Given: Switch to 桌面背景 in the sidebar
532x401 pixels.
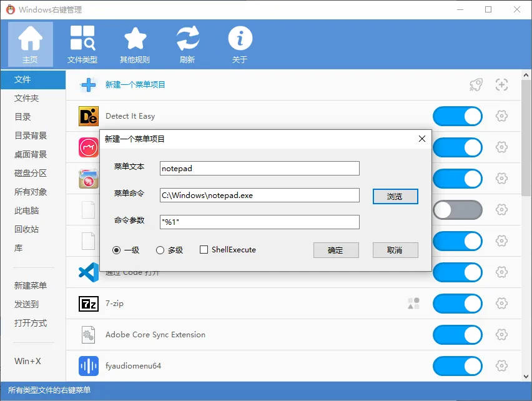Looking at the screenshot, I should point(31,154).
